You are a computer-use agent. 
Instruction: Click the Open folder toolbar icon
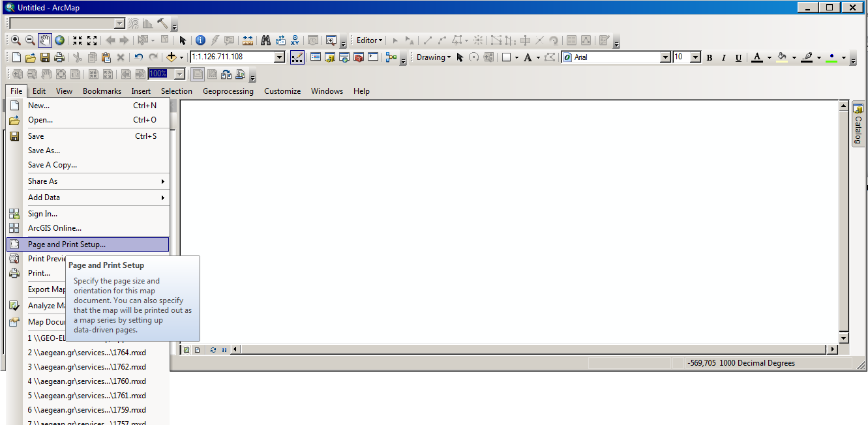click(x=31, y=57)
